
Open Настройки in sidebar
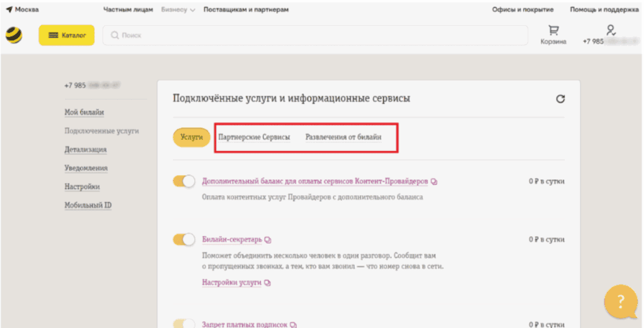click(82, 186)
